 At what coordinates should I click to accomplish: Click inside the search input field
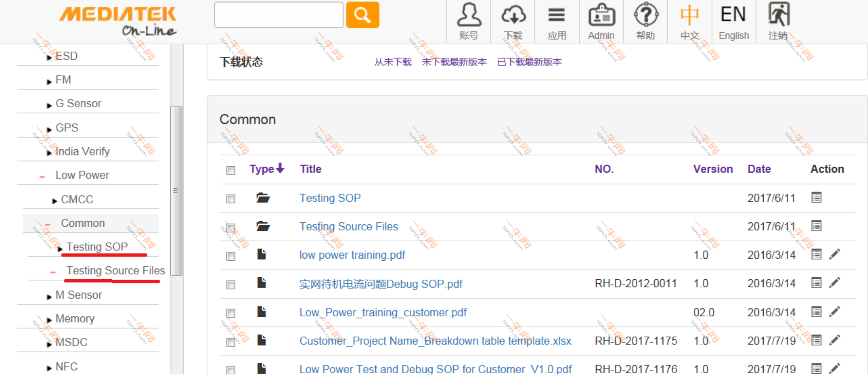(x=278, y=14)
